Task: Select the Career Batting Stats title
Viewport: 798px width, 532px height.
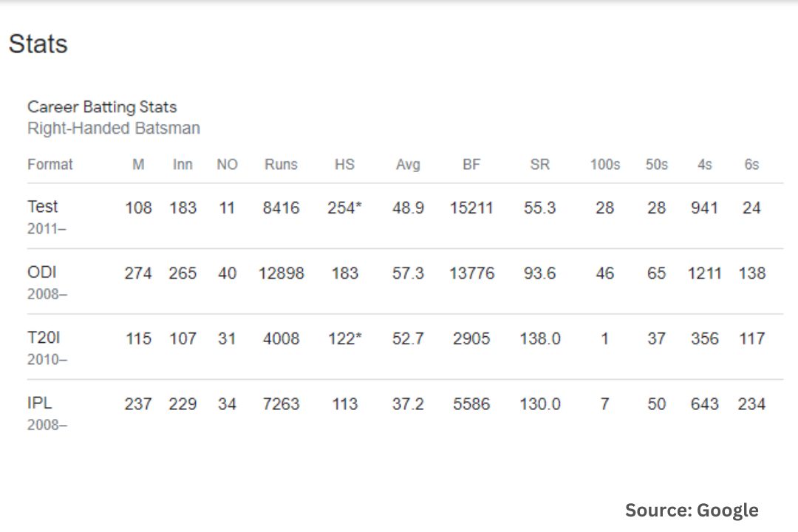Action: 102,107
